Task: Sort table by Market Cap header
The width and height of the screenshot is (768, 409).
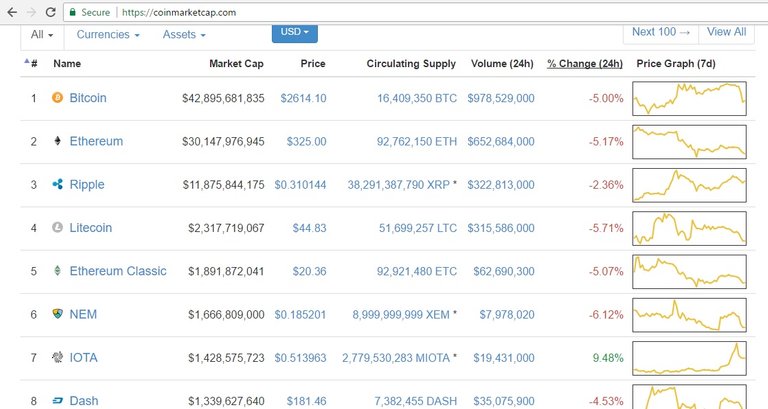Action: point(237,64)
